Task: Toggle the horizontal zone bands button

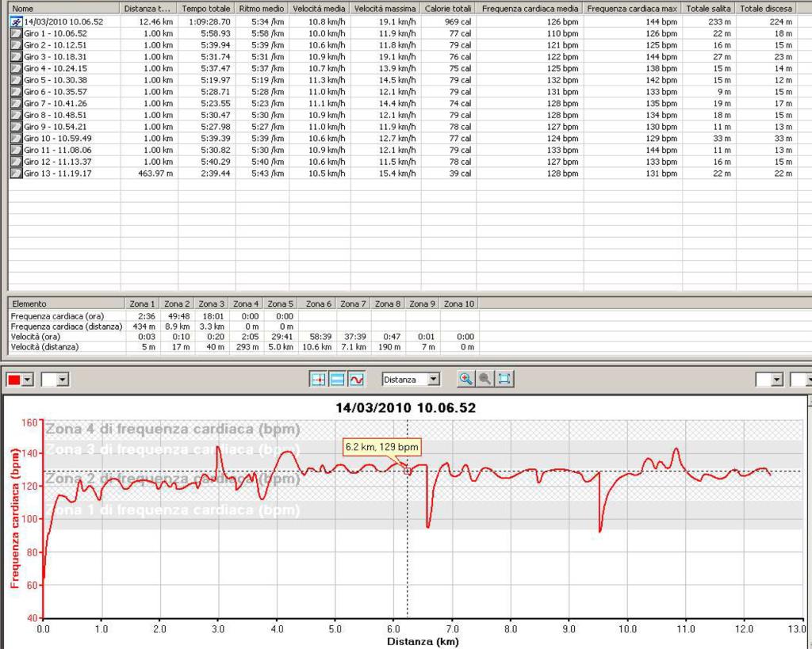Action: pos(337,380)
